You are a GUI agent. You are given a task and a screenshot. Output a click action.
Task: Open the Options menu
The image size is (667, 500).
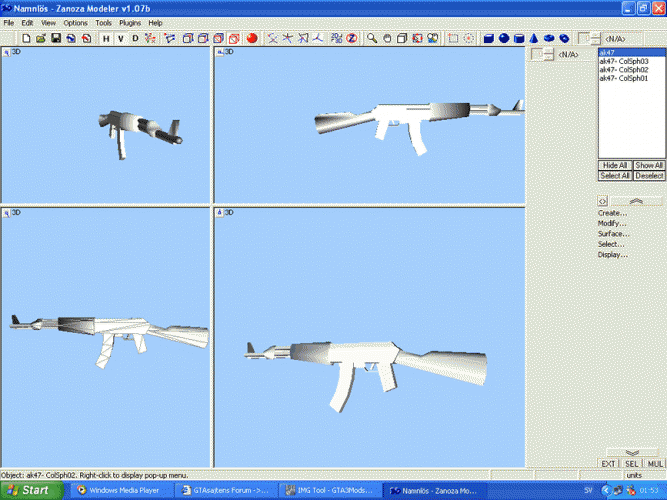coord(75,22)
